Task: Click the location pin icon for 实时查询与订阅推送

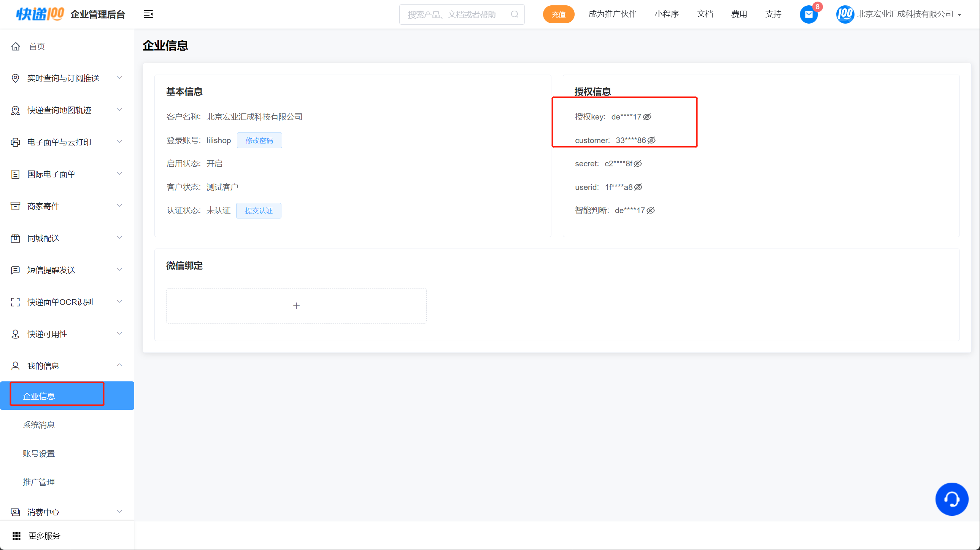Action: 16,78
